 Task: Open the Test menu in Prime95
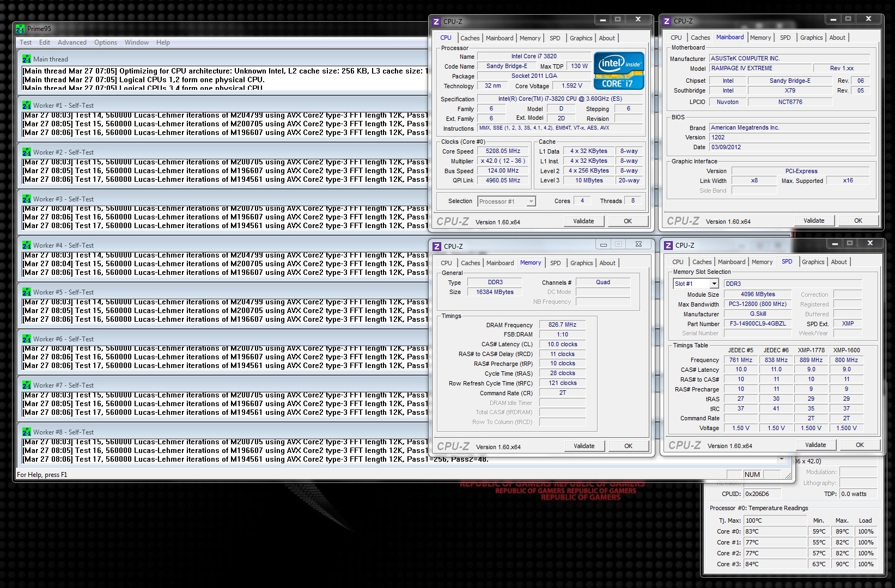click(26, 42)
